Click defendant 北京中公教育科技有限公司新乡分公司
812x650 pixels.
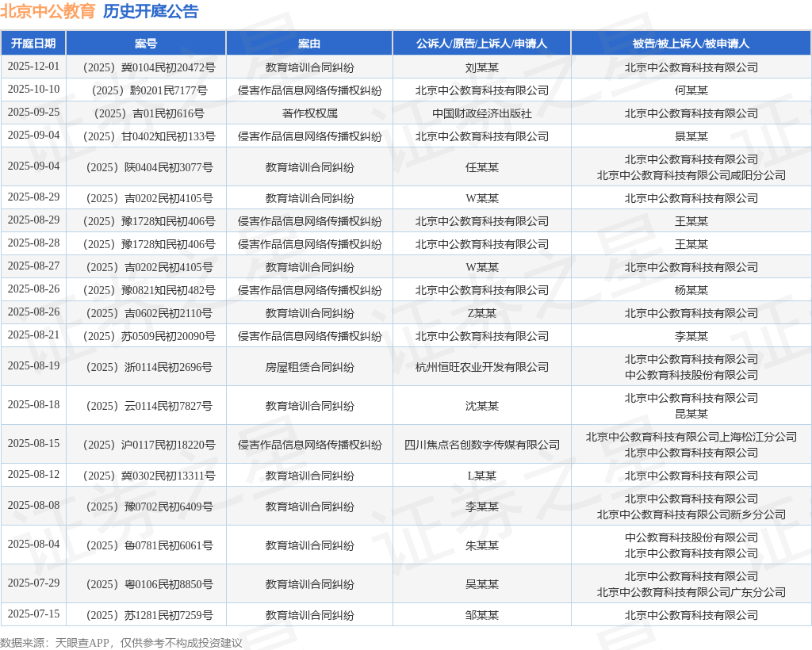click(691, 514)
